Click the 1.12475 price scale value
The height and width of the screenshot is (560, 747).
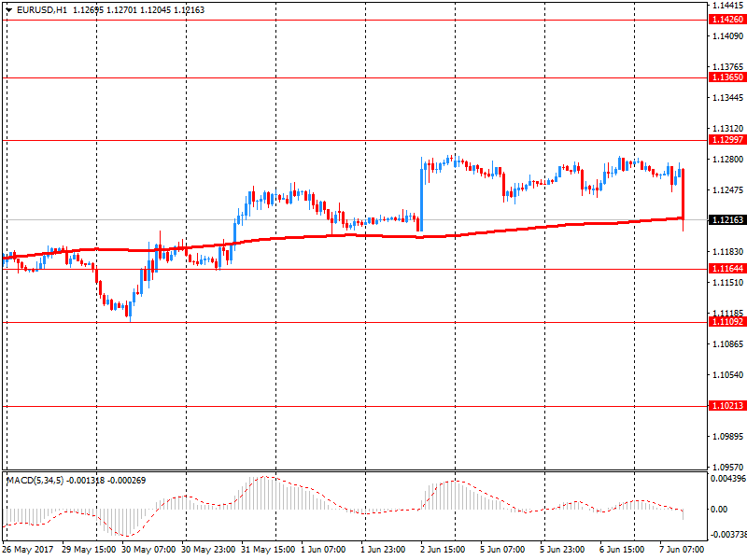pyautogui.click(x=727, y=190)
